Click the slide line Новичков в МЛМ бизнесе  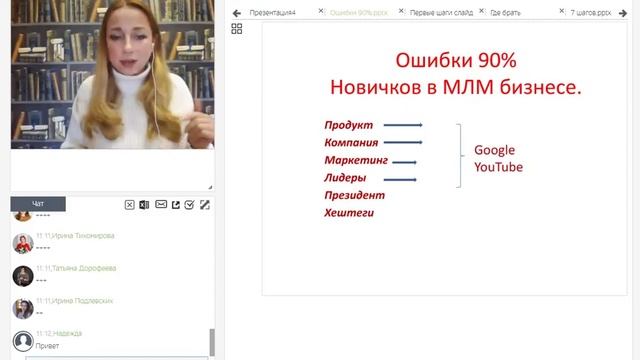pyautogui.click(x=456, y=87)
